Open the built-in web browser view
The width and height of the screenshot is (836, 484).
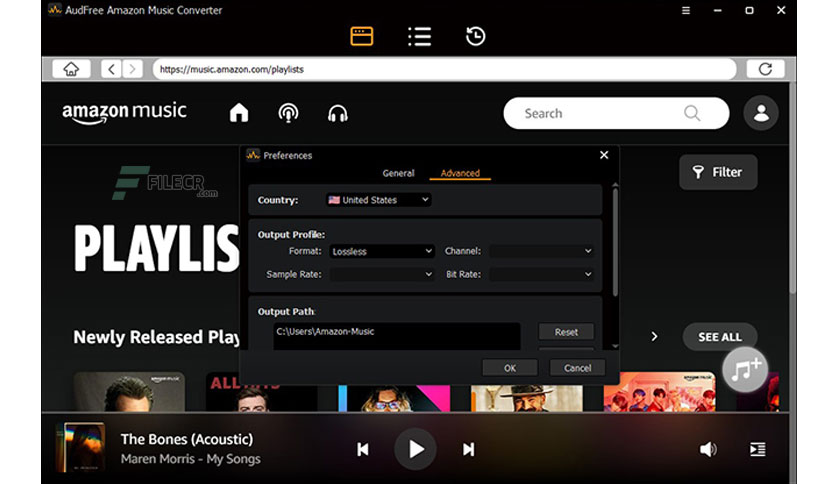click(361, 36)
